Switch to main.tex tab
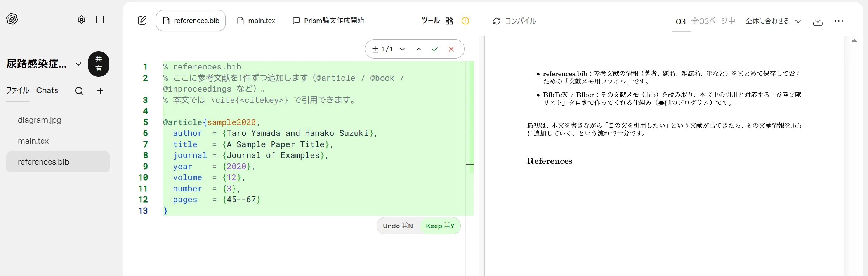This screenshot has height=276, width=868. (x=256, y=21)
